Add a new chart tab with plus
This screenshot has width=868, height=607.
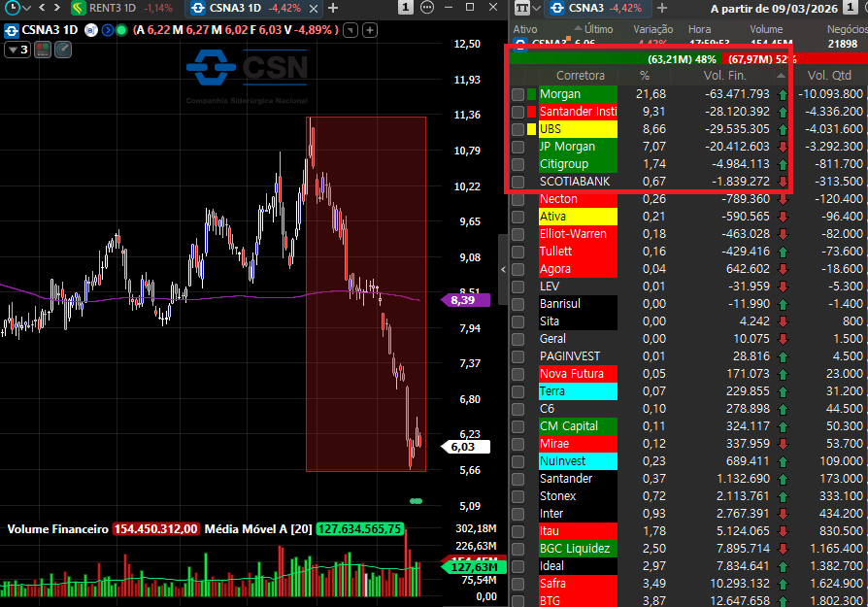pos(333,8)
